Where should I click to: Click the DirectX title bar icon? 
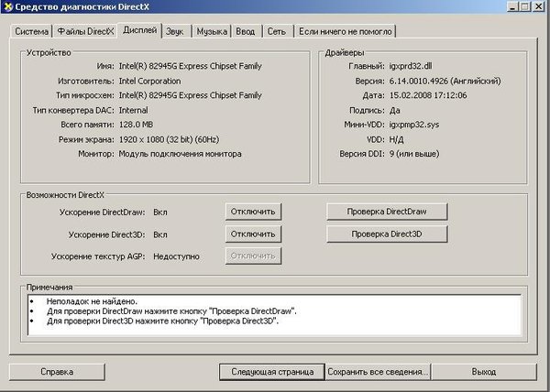[7, 6]
